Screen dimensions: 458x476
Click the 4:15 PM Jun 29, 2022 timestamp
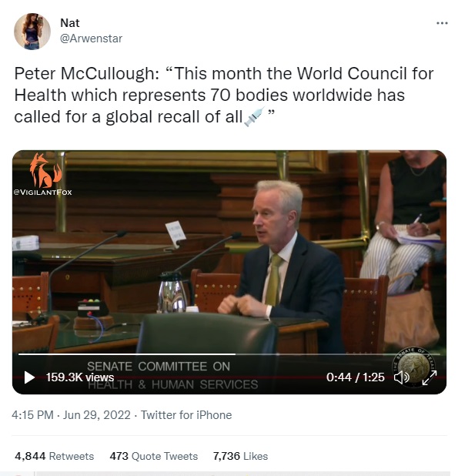point(71,414)
